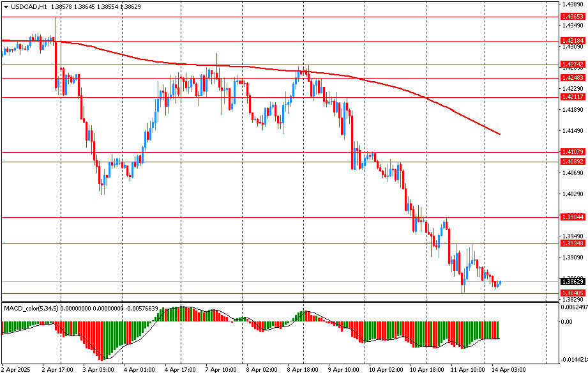Select the 1.43653 red price level label
This screenshot has height=377, width=588.
click(572, 17)
